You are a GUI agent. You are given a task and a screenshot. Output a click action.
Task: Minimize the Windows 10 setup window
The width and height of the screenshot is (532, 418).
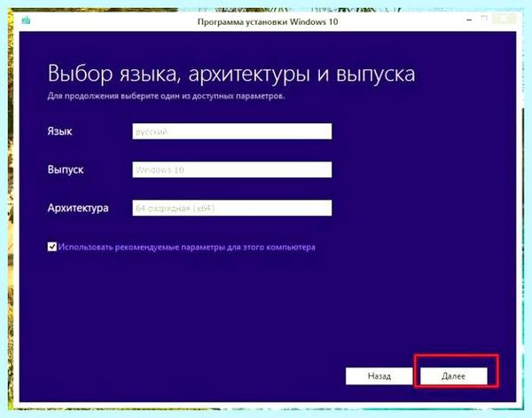click(x=469, y=20)
